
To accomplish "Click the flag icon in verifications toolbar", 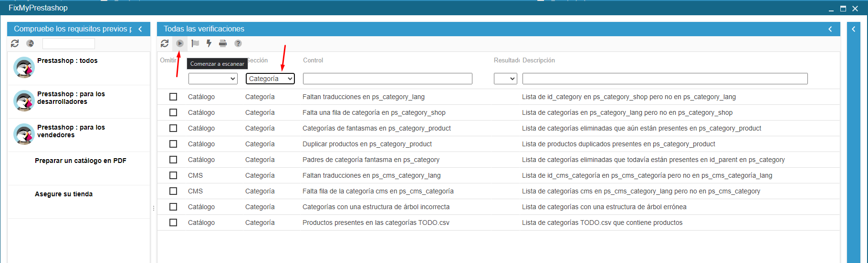I will point(195,43).
